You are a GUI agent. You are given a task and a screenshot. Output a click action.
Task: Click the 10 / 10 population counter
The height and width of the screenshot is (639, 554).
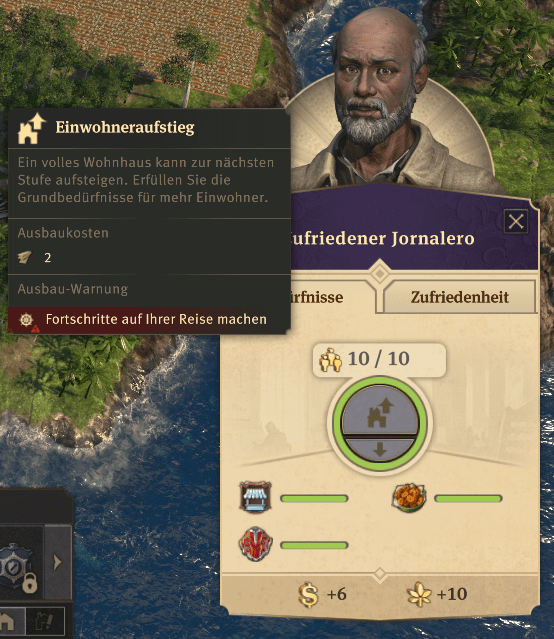coord(379,359)
